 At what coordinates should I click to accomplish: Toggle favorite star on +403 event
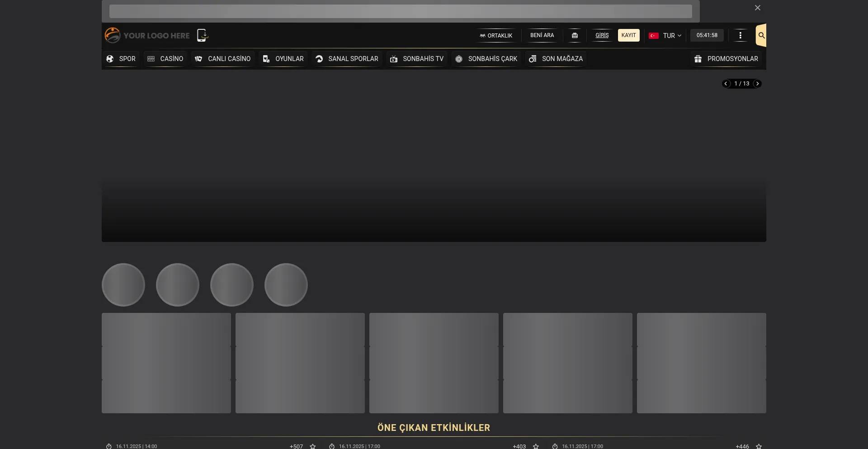[536, 446]
